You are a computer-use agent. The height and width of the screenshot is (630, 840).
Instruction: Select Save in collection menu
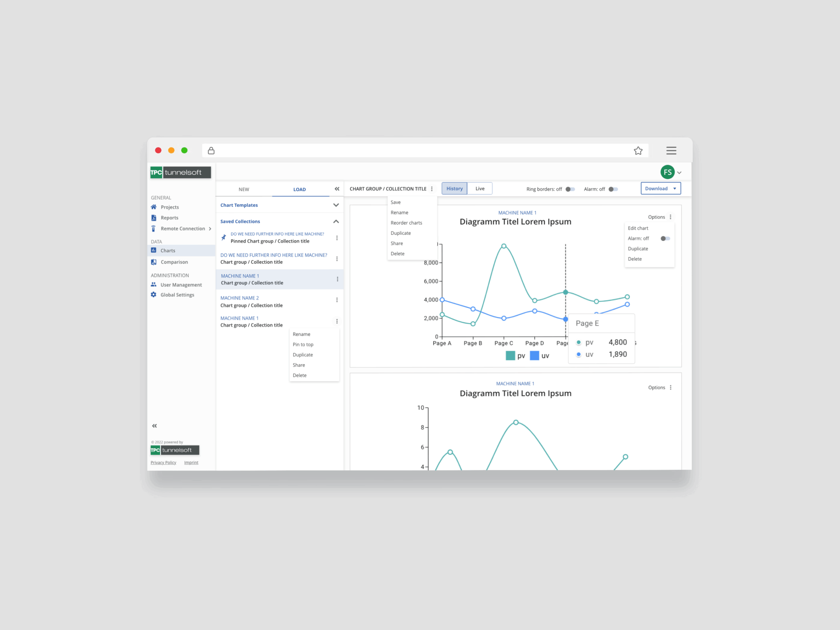[396, 202]
